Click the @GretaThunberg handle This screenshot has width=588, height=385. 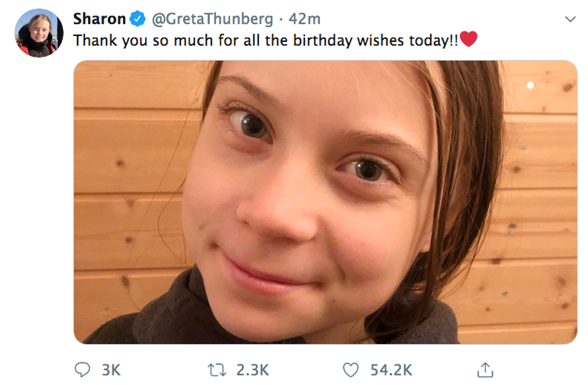213,19
